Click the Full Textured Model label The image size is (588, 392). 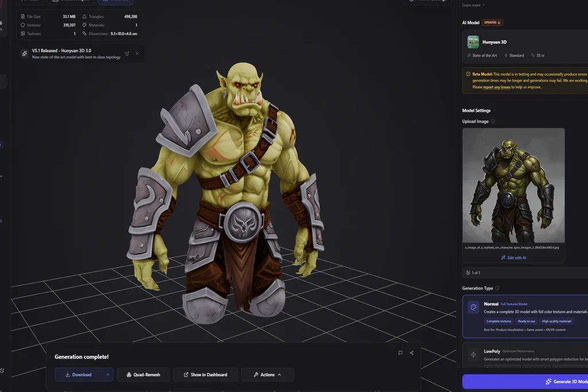[x=514, y=304]
